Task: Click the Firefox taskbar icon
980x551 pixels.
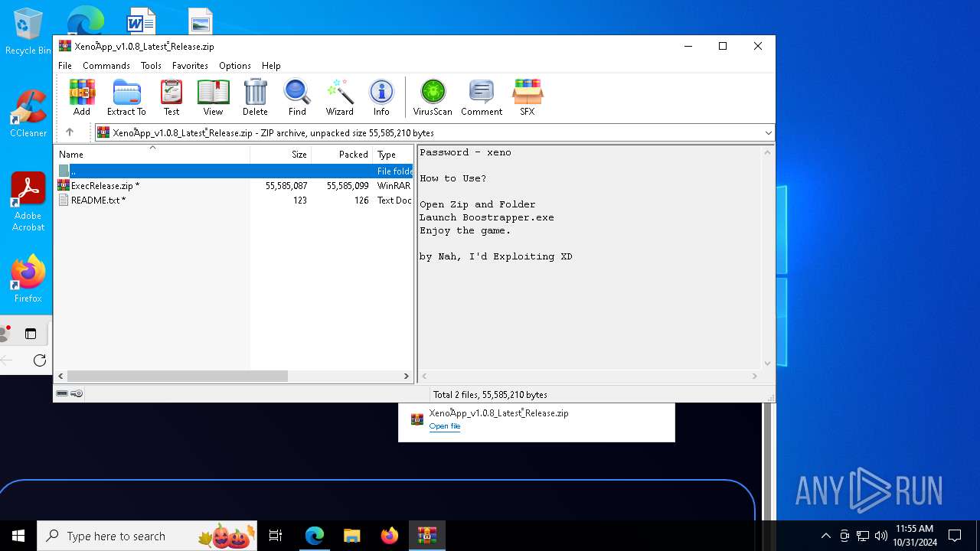Action: pyautogui.click(x=390, y=536)
